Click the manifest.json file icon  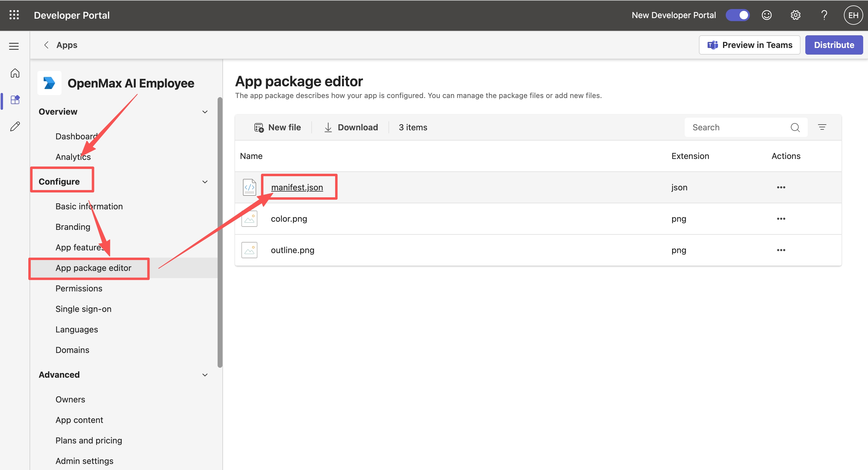click(x=249, y=187)
